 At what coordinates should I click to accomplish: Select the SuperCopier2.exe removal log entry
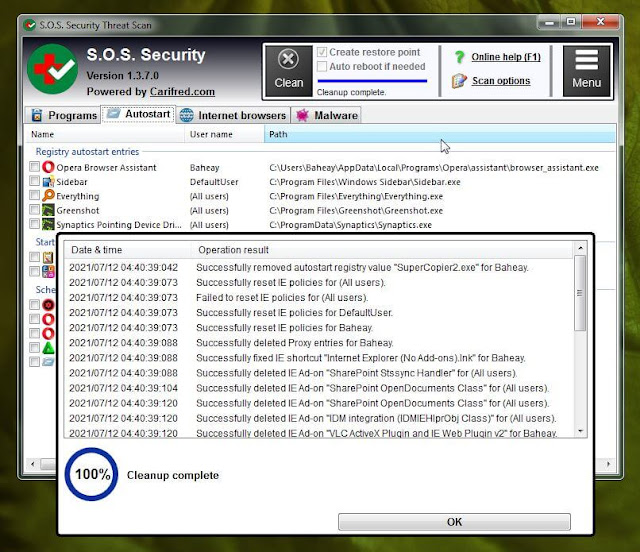[319, 267]
